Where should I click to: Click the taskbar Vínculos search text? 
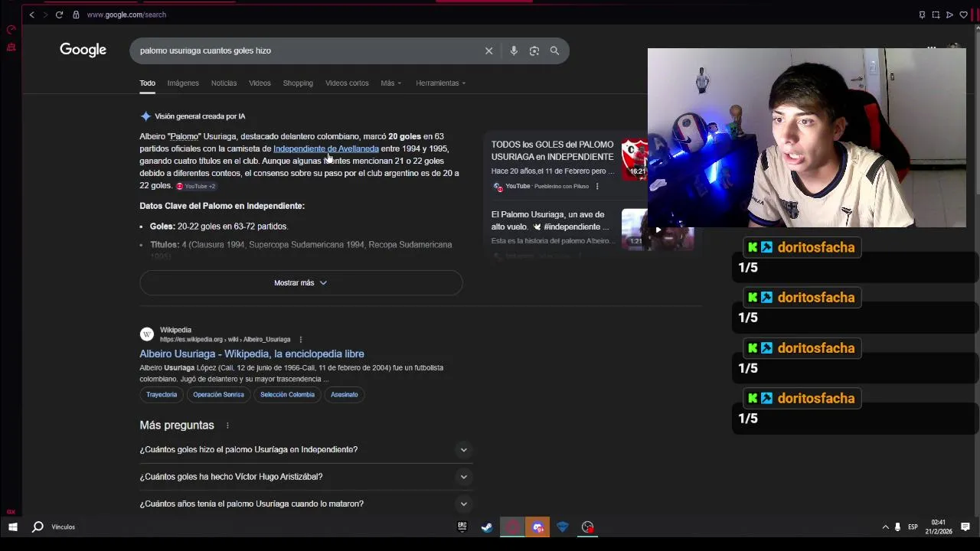tap(63, 527)
